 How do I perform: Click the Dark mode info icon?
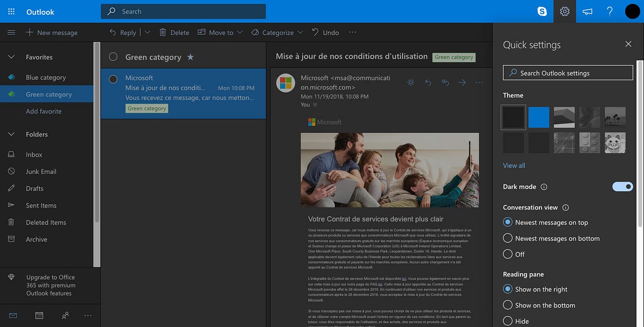click(x=544, y=187)
